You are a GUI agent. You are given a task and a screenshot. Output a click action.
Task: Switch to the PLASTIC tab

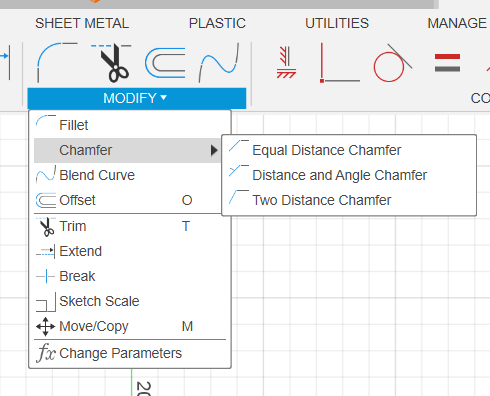[x=217, y=23]
